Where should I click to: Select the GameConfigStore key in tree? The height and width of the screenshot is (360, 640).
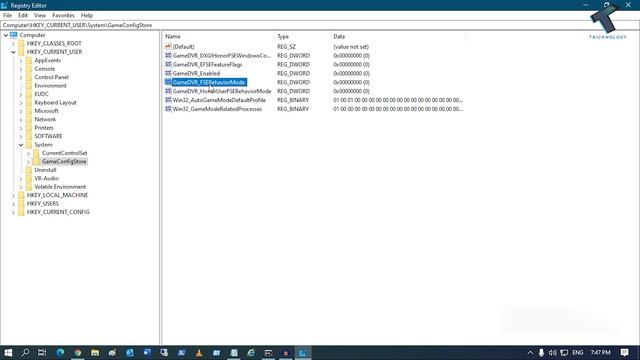point(64,162)
